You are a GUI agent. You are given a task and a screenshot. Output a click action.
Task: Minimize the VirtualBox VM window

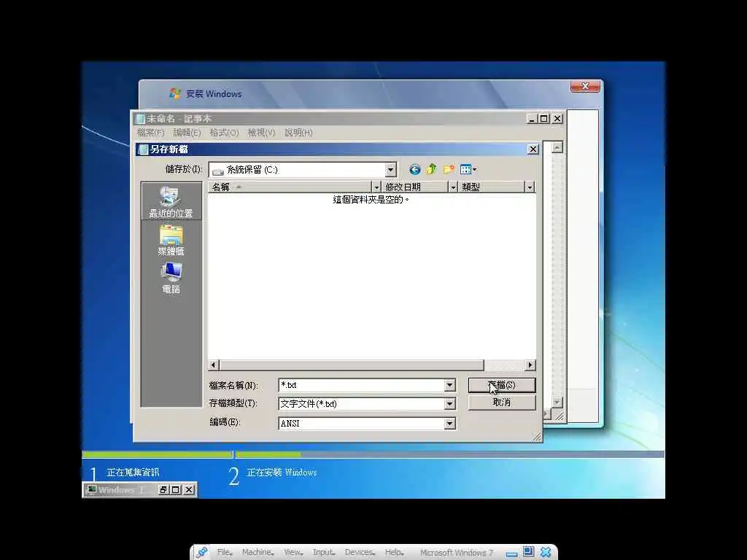point(511,554)
